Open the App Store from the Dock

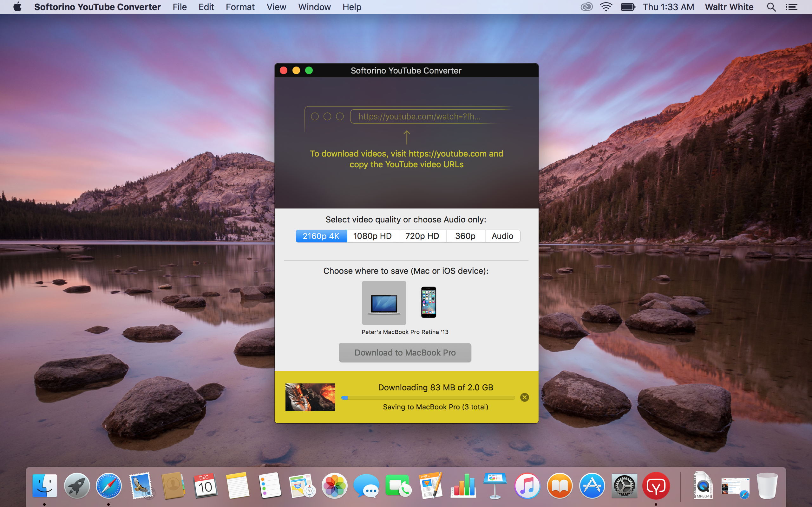[592, 486]
